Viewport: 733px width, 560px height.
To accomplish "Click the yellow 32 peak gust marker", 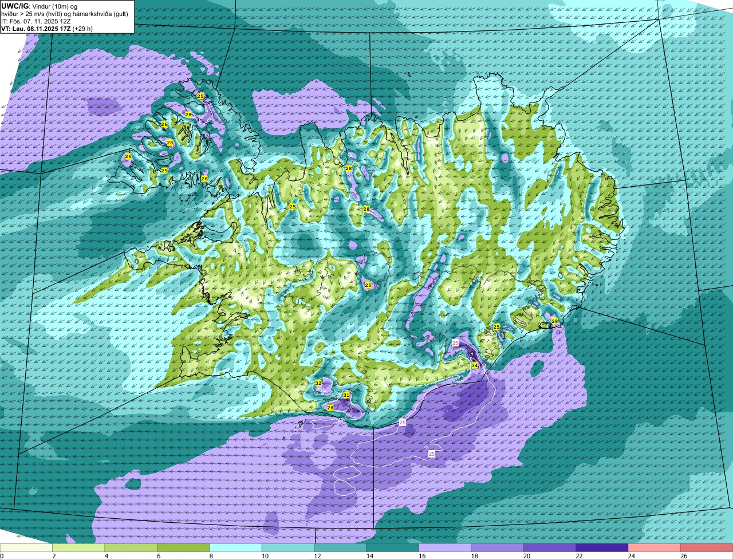I will pyautogui.click(x=318, y=382).
